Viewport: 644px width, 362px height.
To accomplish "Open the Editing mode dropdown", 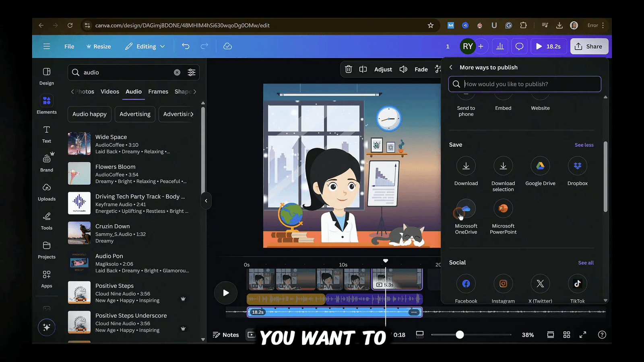I will coord(145,46).
